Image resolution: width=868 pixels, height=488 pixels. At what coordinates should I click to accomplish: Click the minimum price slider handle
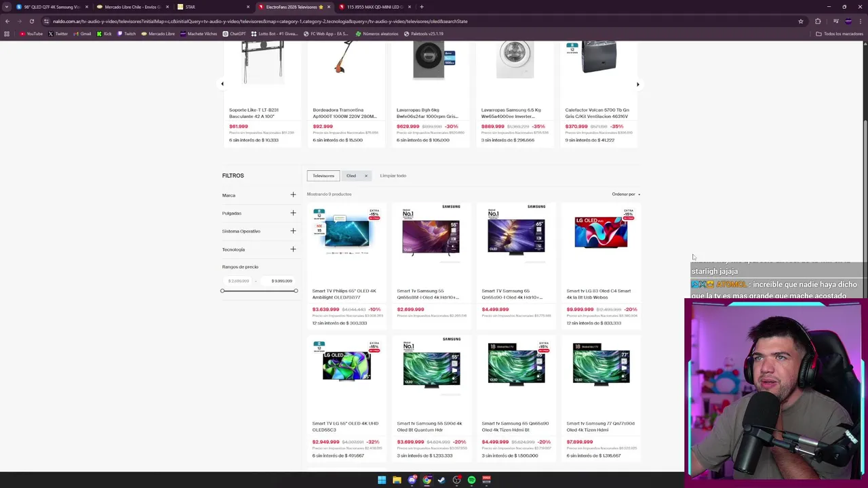point(222,291)
